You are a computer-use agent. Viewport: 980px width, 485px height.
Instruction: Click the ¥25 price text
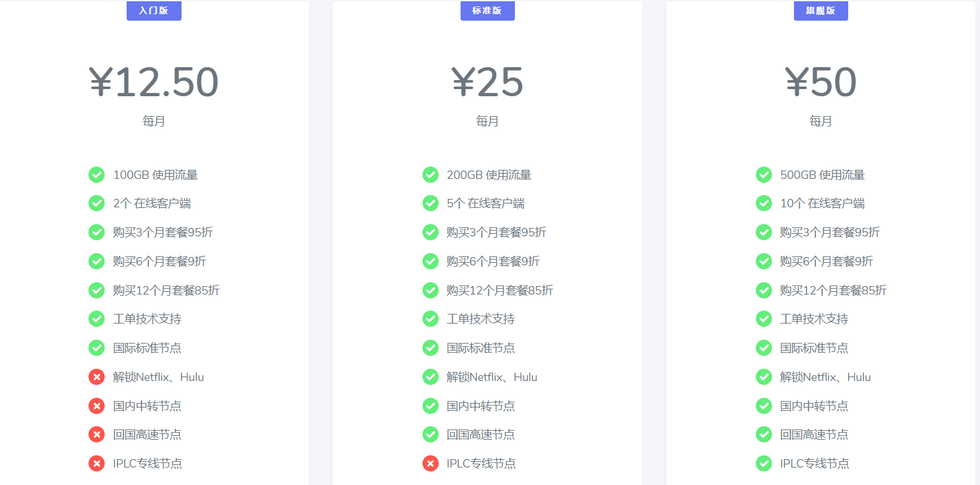pos(487,83)
